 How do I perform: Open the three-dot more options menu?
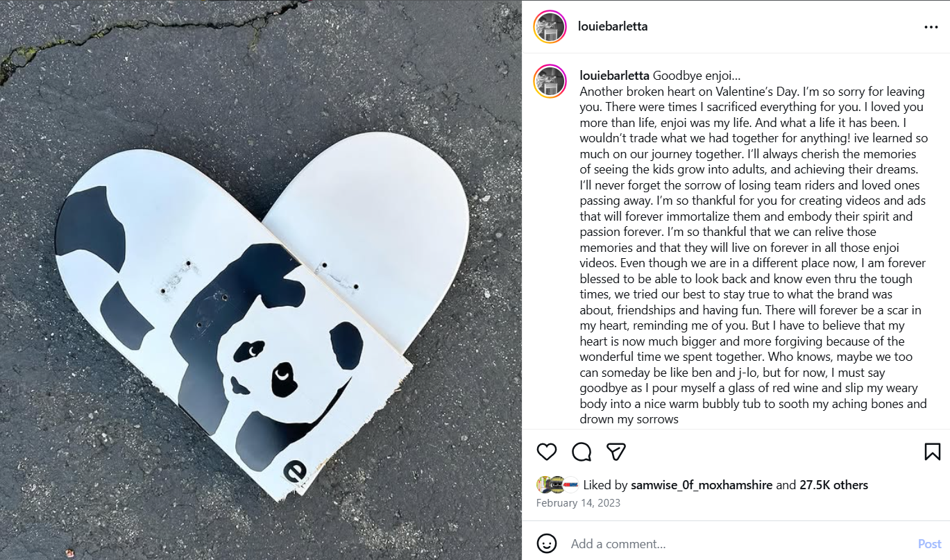931,27
